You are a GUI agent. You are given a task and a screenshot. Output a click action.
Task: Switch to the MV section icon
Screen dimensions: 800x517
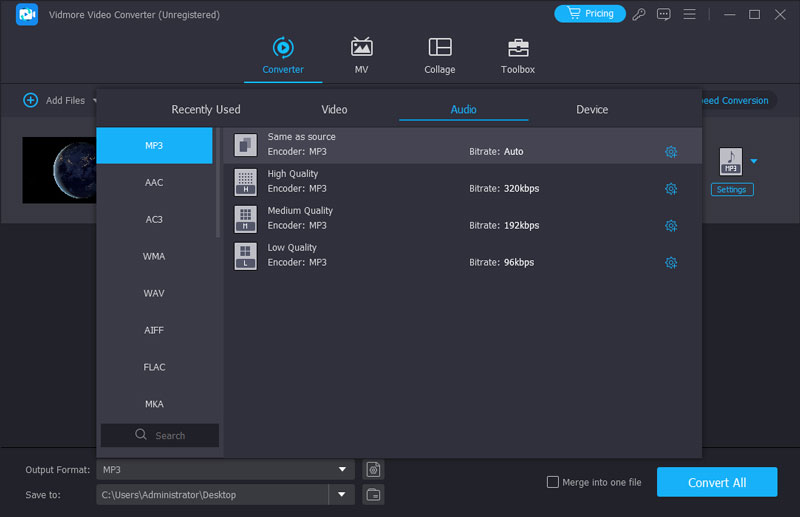[361, 48]
